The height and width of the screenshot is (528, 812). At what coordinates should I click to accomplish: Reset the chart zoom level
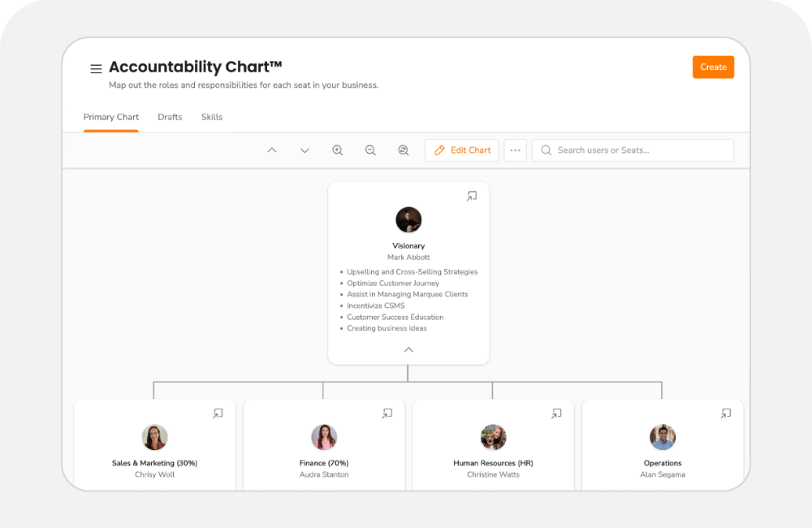click(403, 150)
